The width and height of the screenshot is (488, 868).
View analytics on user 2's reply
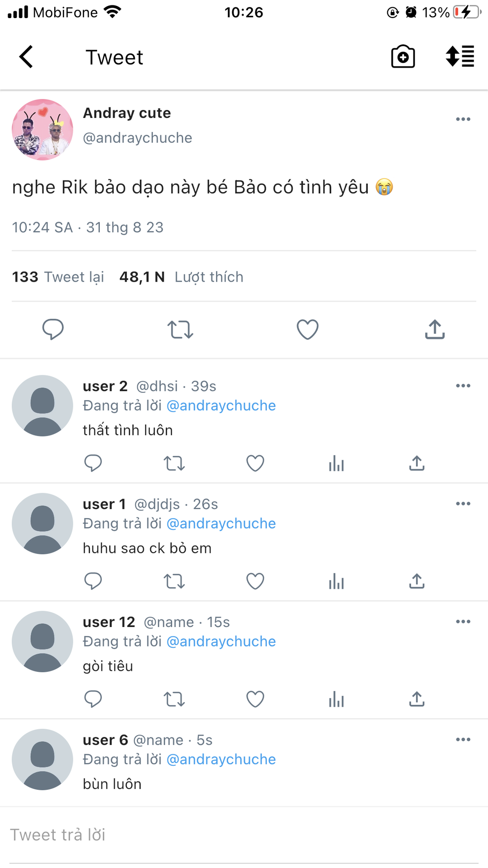(336, 463)
